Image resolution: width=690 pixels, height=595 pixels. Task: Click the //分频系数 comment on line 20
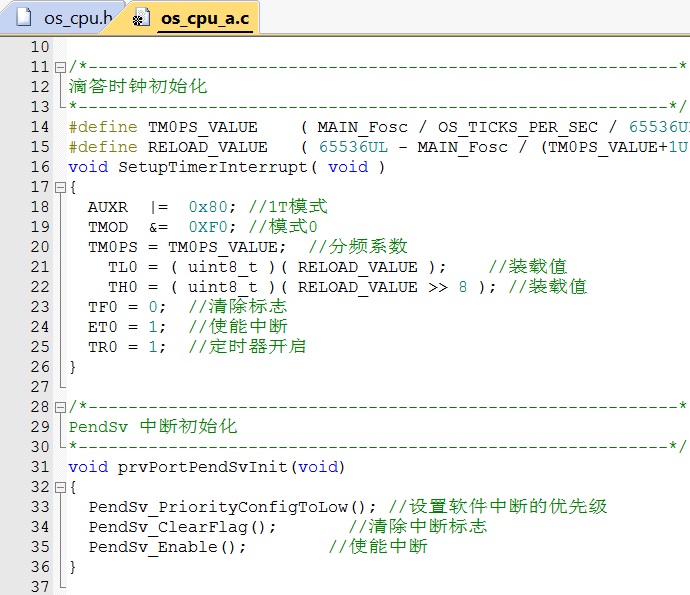coord(358,246)
